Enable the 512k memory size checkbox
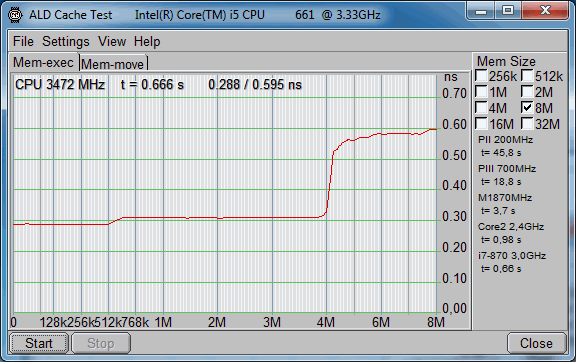Screen dimensions: 576x362 (x=526, y=76)
